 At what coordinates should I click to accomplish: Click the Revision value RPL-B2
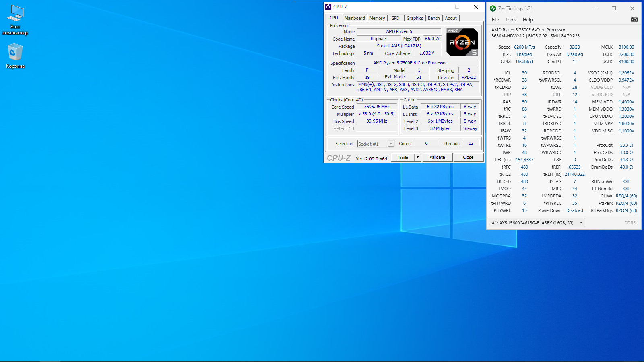(x=469, y=78)
